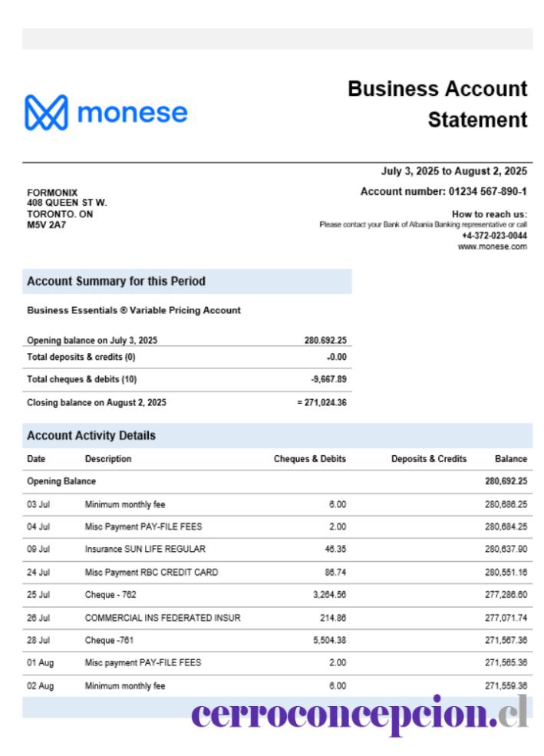Select the Account Summary for this Period header
The image size is (544, 756).
[x=187, y=281]
